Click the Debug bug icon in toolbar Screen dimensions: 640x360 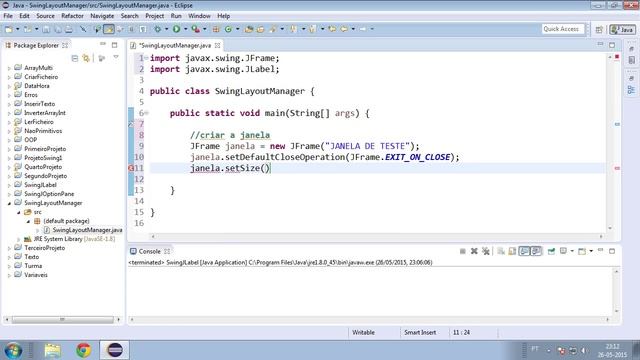(x=157, y=29)
